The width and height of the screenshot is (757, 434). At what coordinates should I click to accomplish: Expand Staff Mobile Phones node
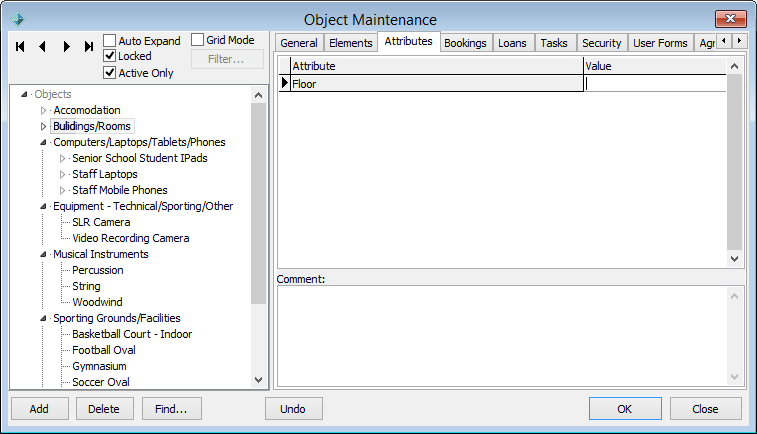(62, 190)
